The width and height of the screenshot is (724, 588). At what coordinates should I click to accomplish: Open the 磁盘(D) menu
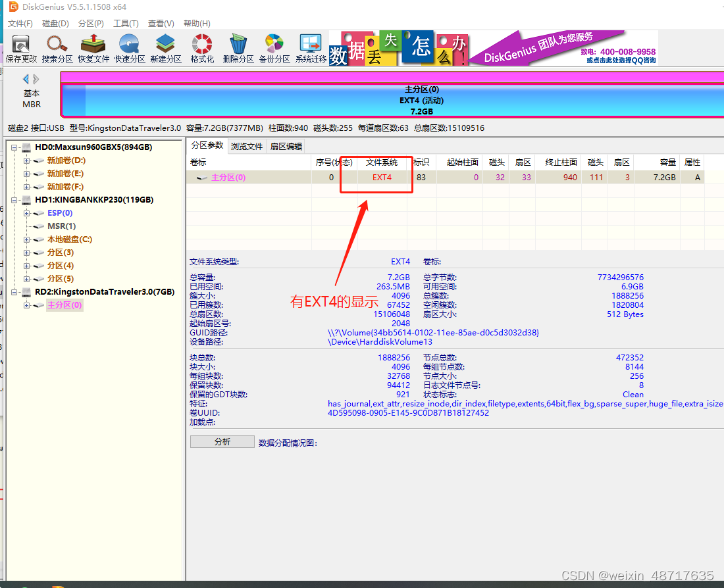coord(55,24)
